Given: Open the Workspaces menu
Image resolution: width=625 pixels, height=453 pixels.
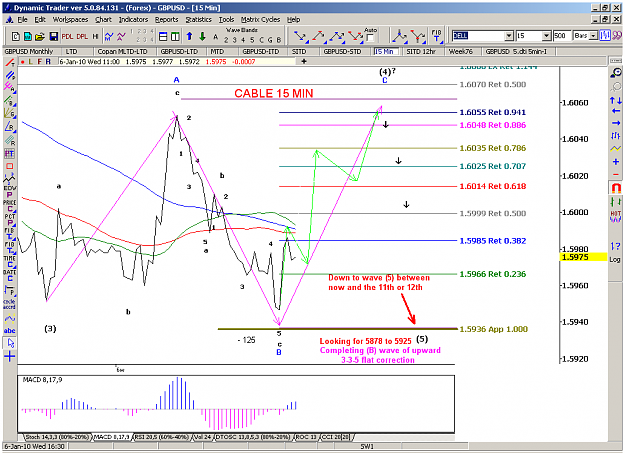Looking at the screenshot, I should pyautogui.click(x=71, y=20).
